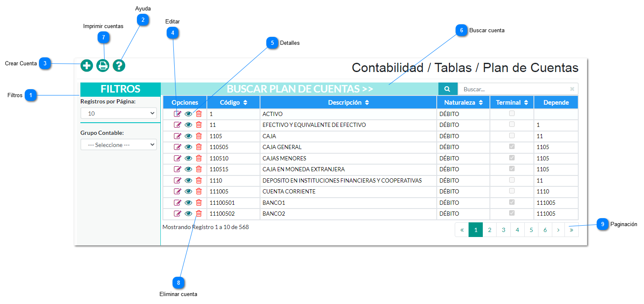Screen dimensions: 644x304
Task: Click the Plan de Cuentas breadcrumb title
Action: tap(531, 68)
